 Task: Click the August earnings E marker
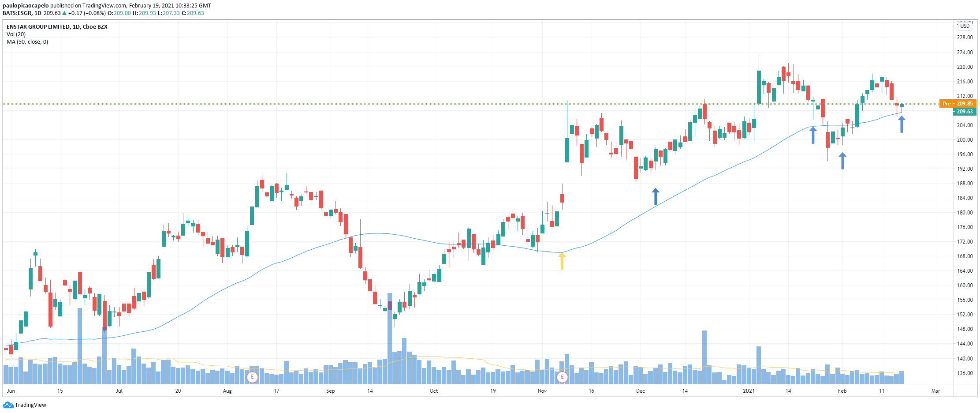pos(252,377)
